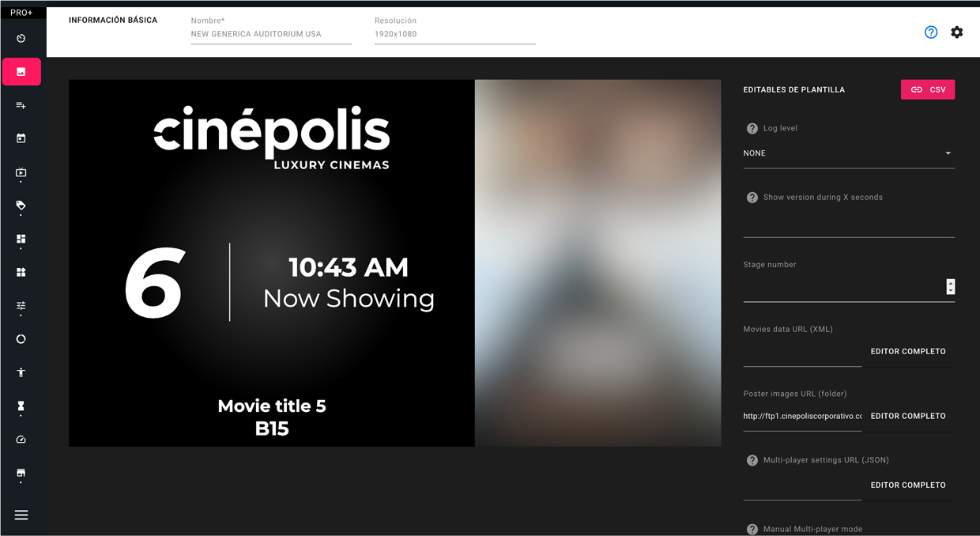Click the blue help question mark icon
Screen dimensions: 980x536
coord(931,32)
